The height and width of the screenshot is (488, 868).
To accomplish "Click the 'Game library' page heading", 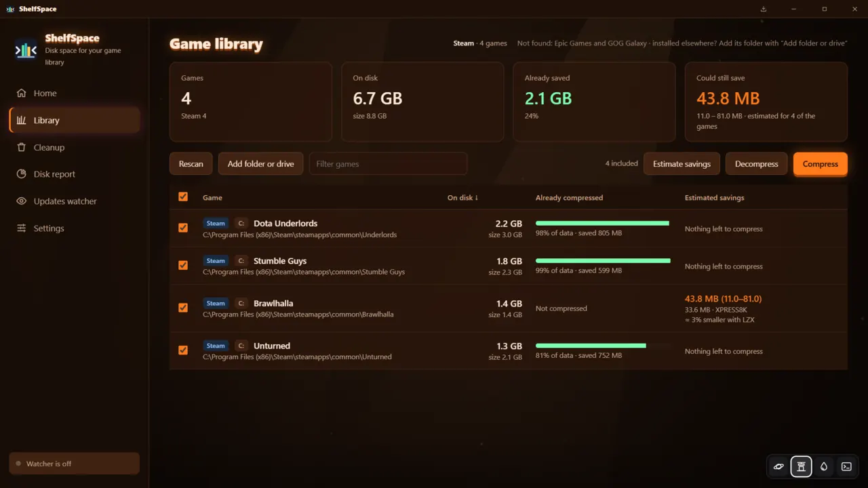I will pyautogui.click(x=216, y=44).
